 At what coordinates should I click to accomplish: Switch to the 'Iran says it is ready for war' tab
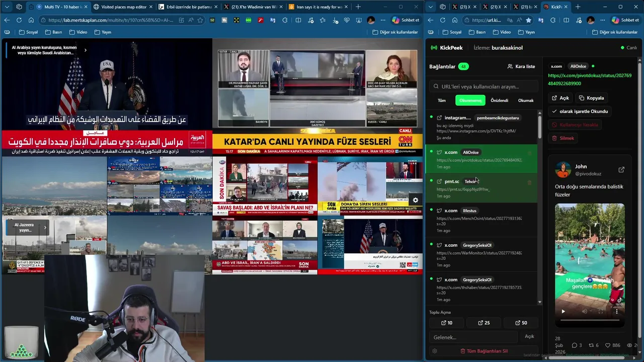pyautogui.click(x=319, y=7)
